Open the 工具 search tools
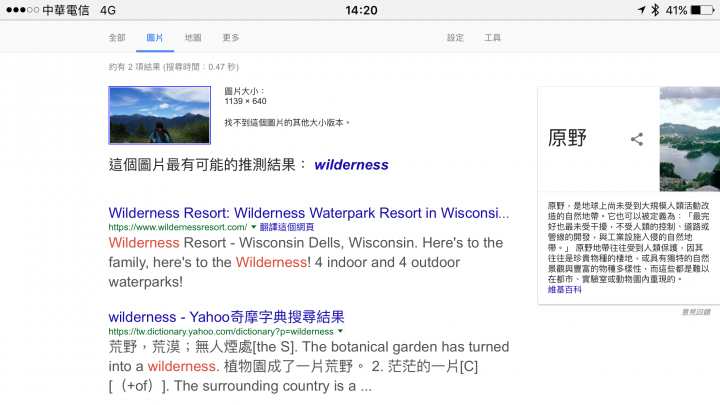The height and width of the screenshot is (405, 720). [492, 38]
